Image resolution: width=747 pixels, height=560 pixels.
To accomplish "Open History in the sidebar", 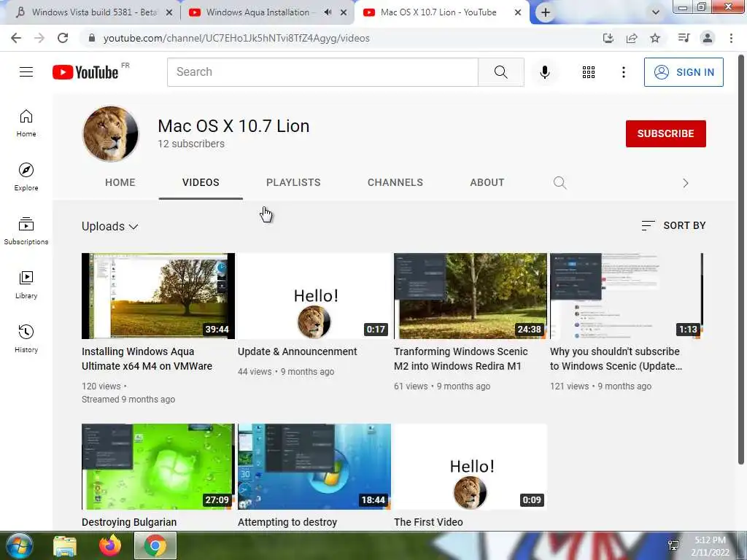I will click(x=26, y=338).
